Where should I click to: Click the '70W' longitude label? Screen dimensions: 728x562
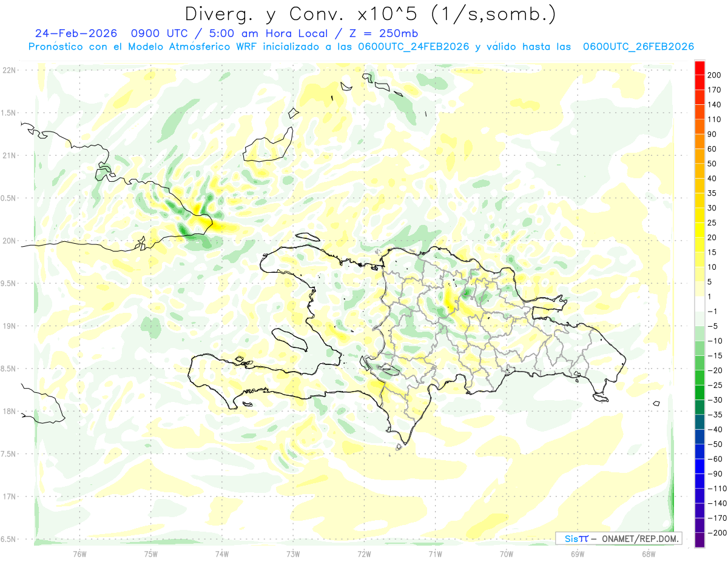[x=507, y=554]
